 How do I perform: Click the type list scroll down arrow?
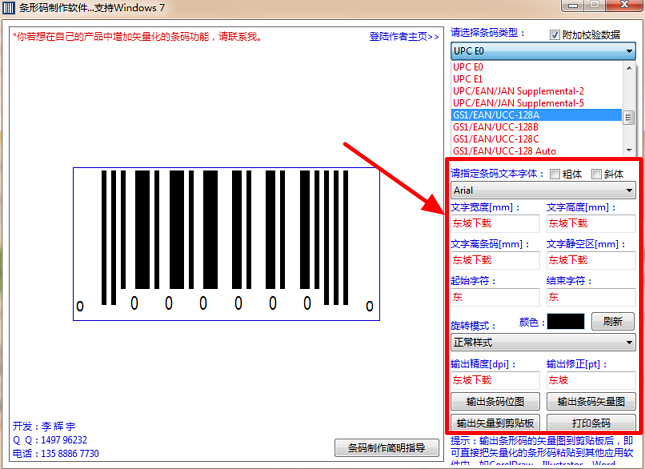point(629,150)
